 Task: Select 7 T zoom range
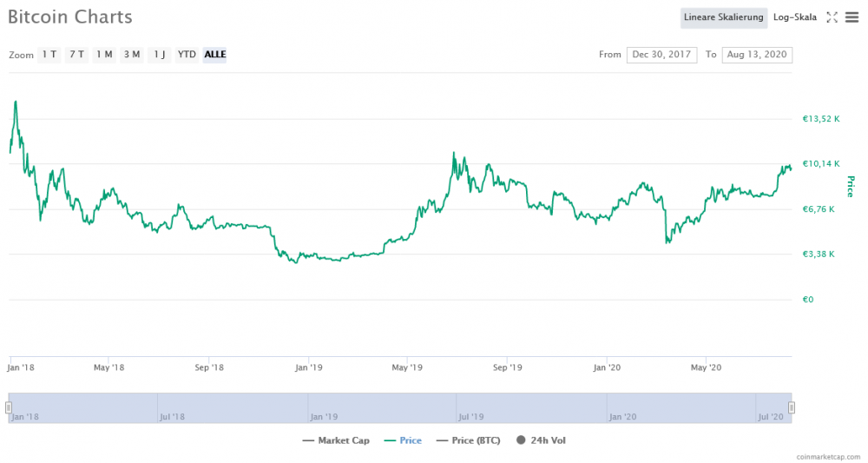coord(77,54)
